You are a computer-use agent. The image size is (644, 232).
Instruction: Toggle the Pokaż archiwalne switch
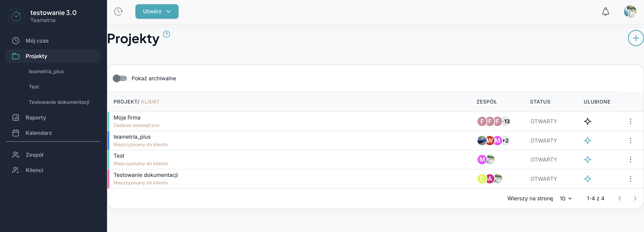pos(120,78)
